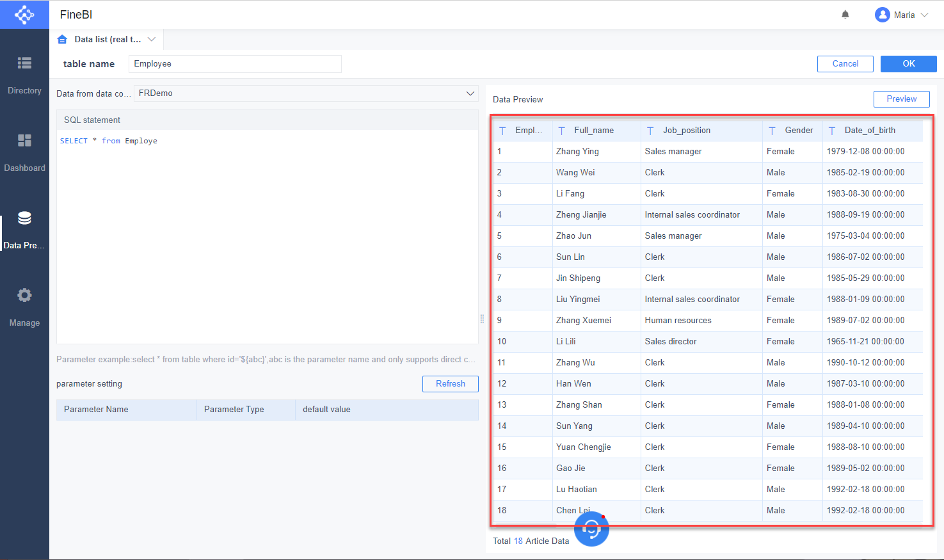Click the OK button
The image size is (944, 560).
tap(909, 64)
